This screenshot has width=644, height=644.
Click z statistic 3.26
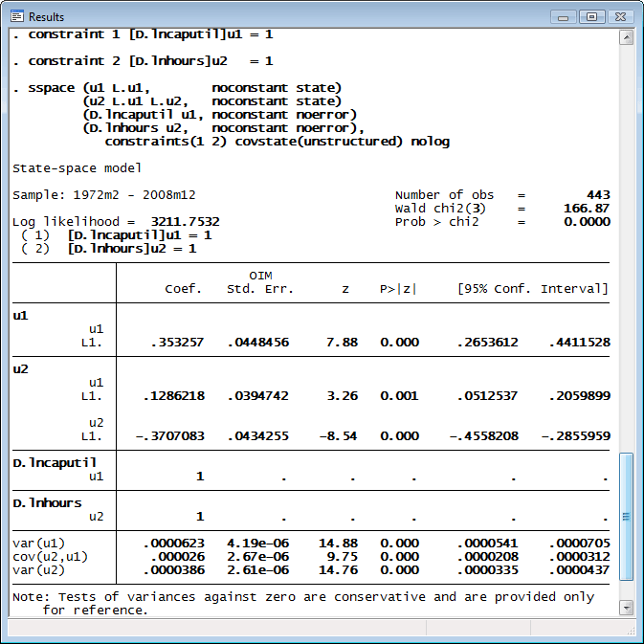(x=343, y=396)
